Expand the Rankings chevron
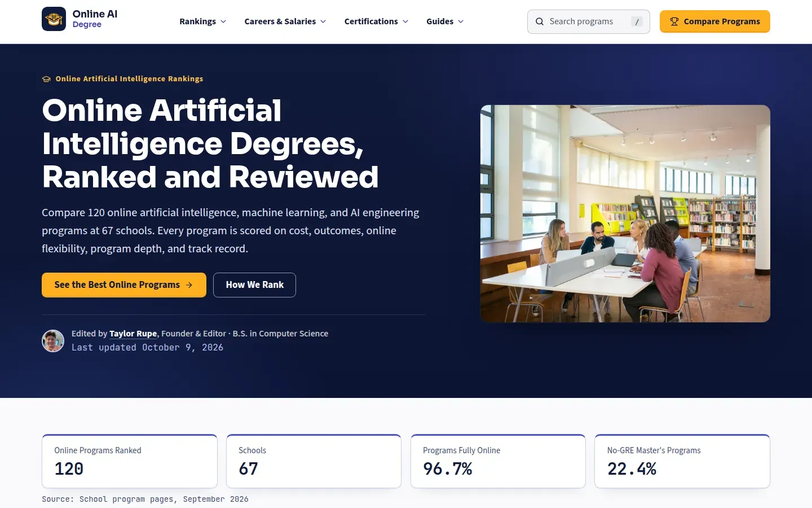This screenshot has width=812, height=508. [223, 21]
